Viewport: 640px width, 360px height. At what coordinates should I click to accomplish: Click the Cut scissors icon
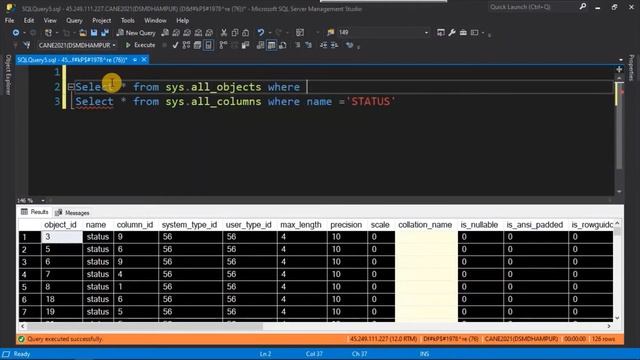point(224,33)
